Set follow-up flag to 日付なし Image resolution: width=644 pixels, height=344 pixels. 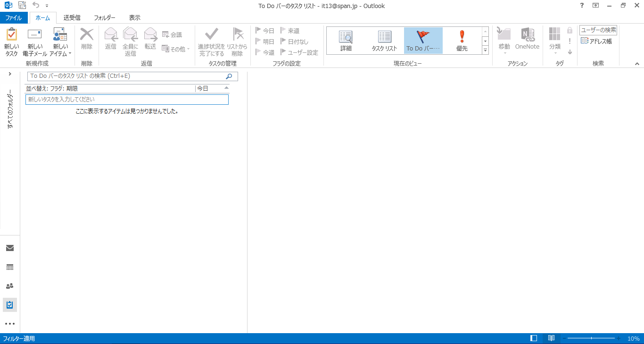295,42
